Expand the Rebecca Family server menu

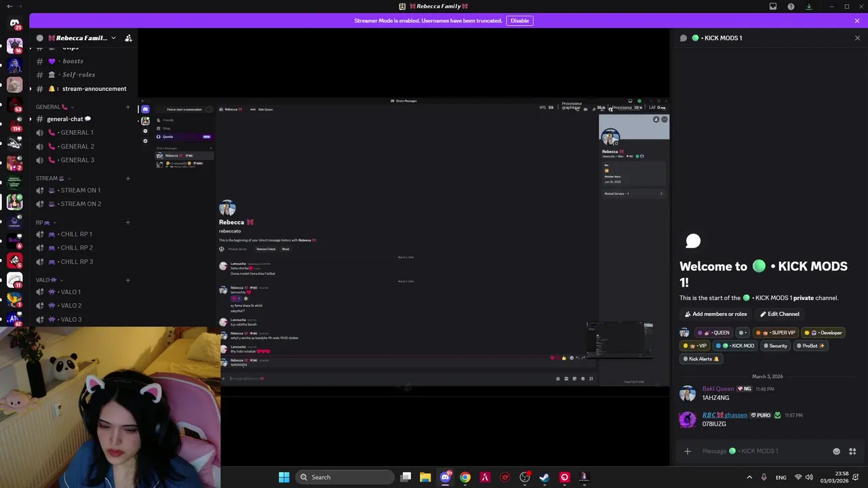113,38
